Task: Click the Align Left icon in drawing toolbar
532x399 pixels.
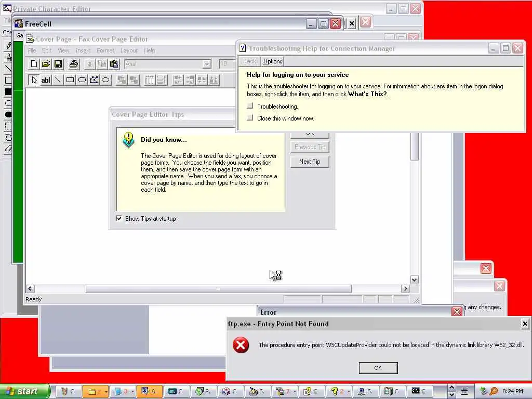Action: 178,80
